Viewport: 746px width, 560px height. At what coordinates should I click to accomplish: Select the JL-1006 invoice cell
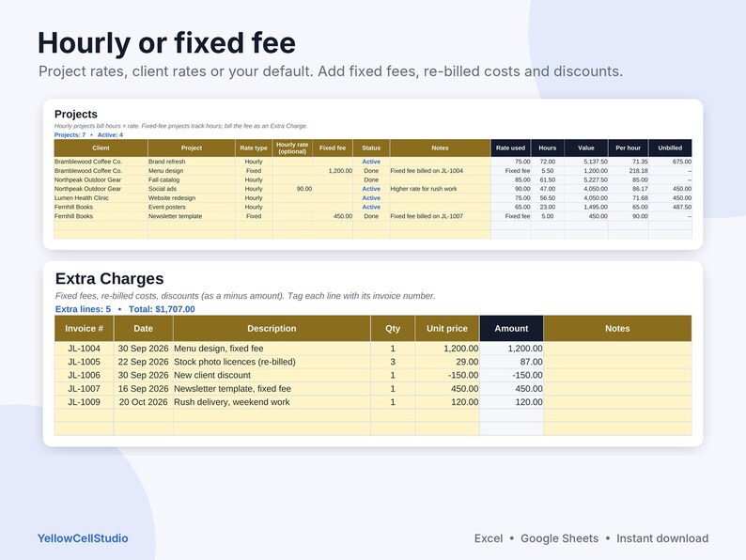pos(84,375)
